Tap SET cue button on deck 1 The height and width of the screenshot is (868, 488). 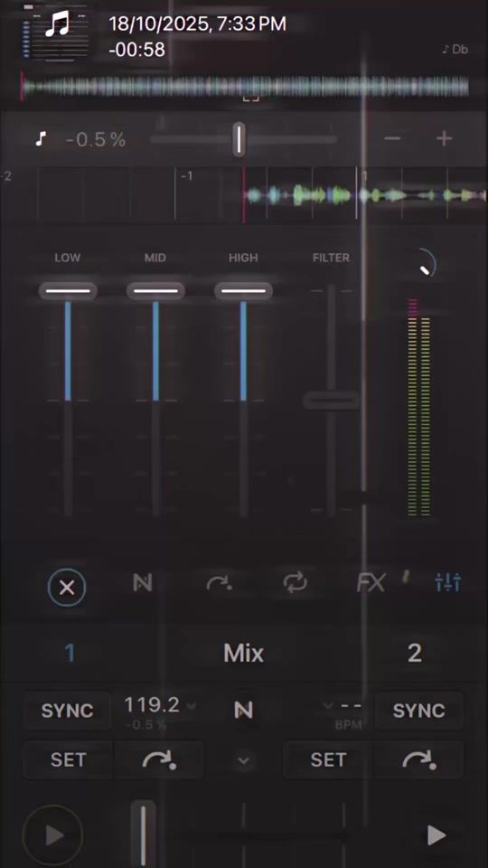coord(69,759)
